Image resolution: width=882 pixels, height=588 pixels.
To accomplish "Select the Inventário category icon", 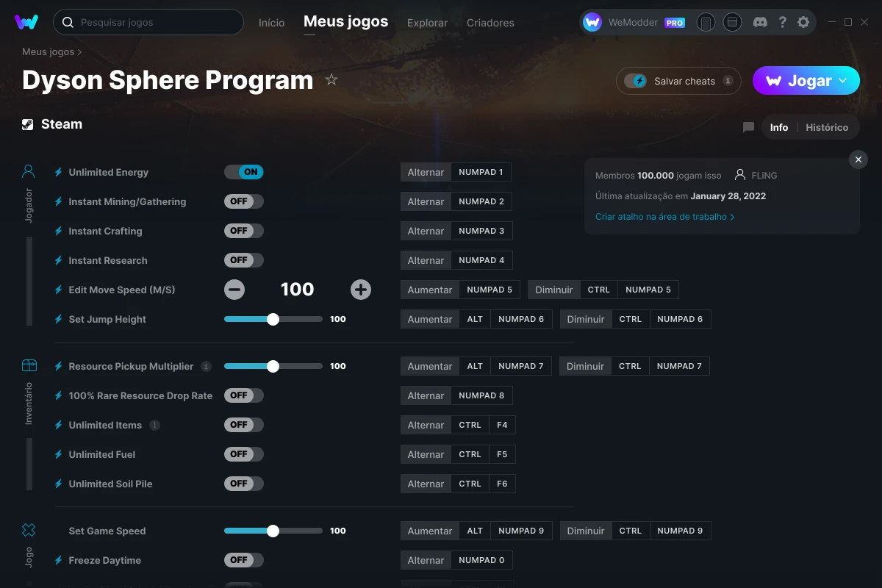I will pyautogui.click(x=29, y=365).
